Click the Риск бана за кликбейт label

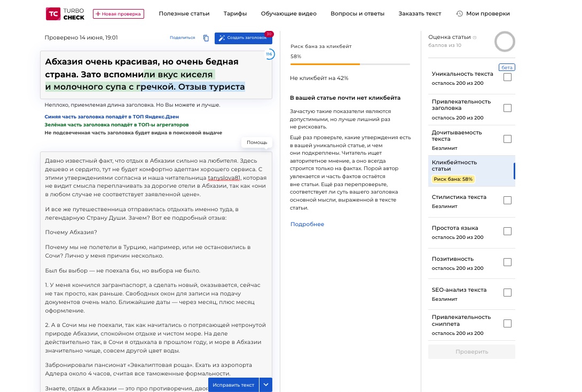321,46
